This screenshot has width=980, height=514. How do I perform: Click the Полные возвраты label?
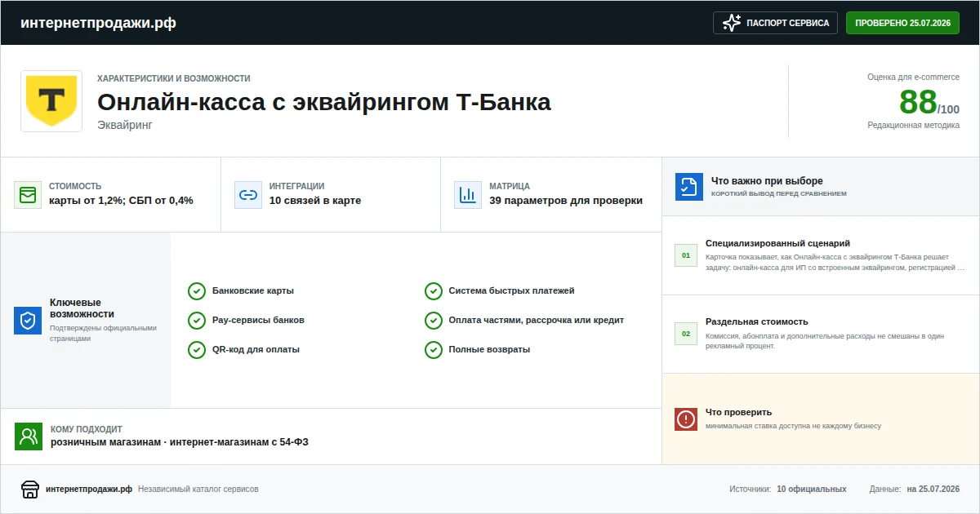490,350
